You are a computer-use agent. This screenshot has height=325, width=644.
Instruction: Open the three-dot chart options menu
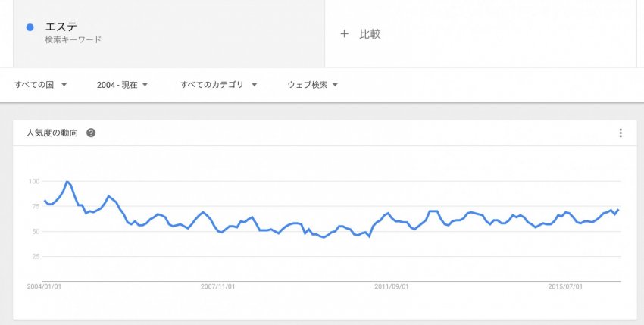click(621, 133)
